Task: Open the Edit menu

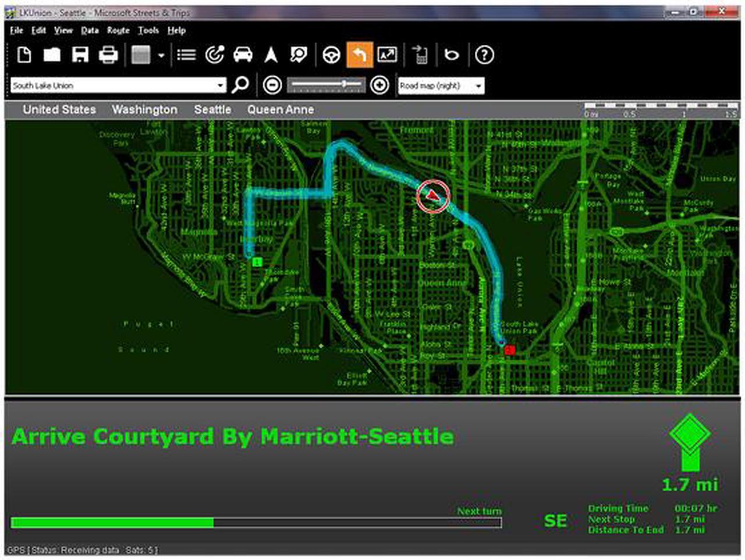Action: [x=38, y=30]
